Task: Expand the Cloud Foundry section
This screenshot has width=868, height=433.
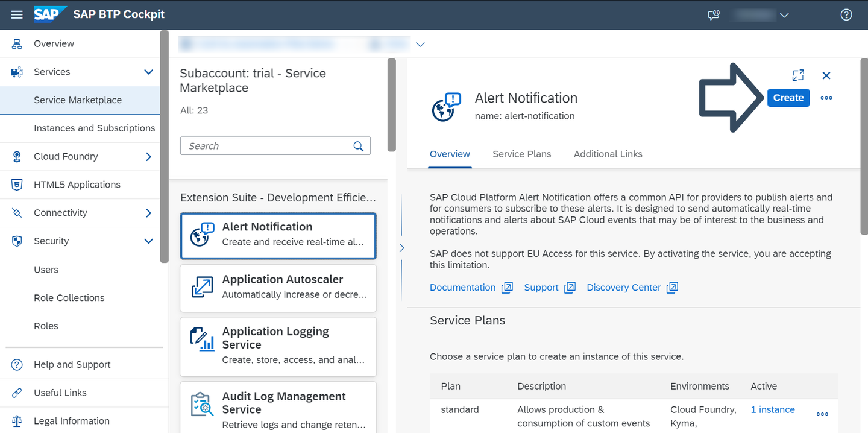Action: (149, 157)
